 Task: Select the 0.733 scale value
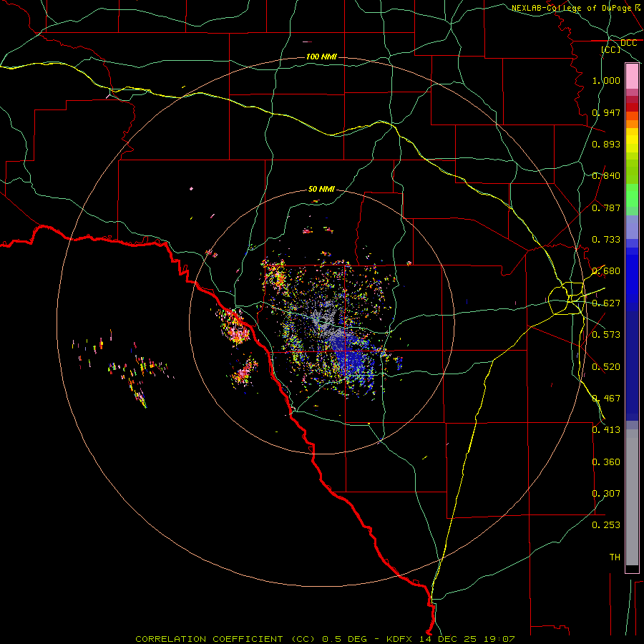click(606, 240)
